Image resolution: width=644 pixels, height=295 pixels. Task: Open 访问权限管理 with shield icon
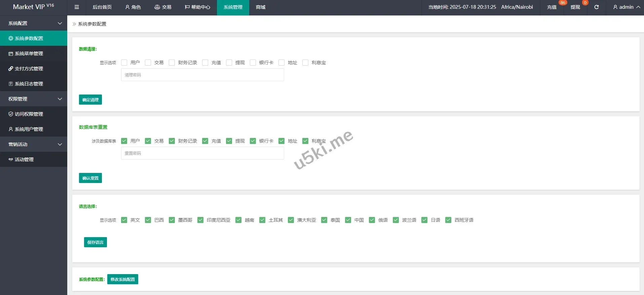[29, 114]
